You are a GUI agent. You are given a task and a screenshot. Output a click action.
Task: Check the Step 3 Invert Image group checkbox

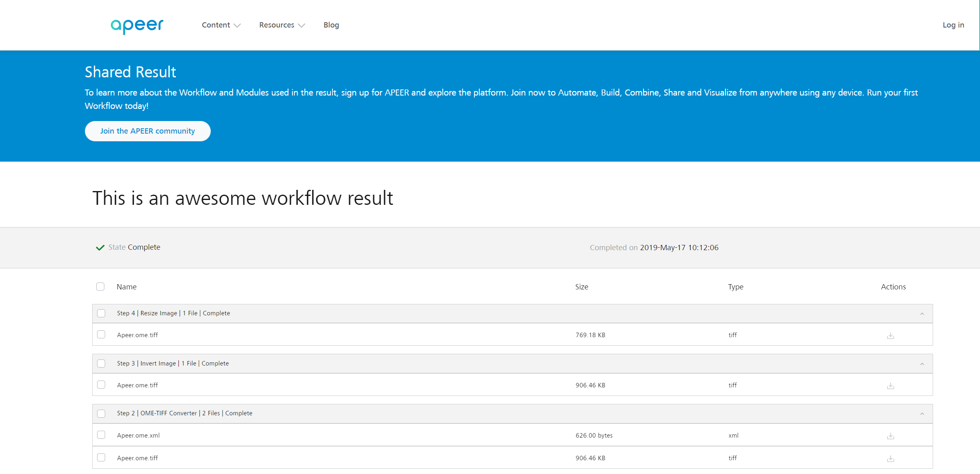pyautogui.click(x=101, y=363)
